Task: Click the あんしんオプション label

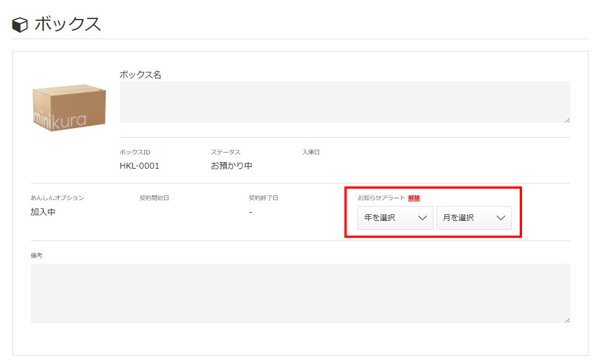Action: click(x=57, y=198)
